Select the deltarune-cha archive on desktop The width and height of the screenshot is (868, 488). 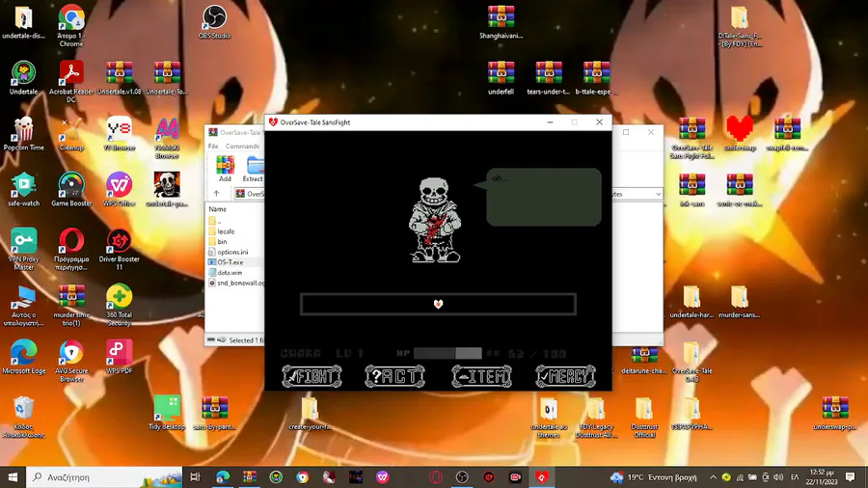point(644,360)
